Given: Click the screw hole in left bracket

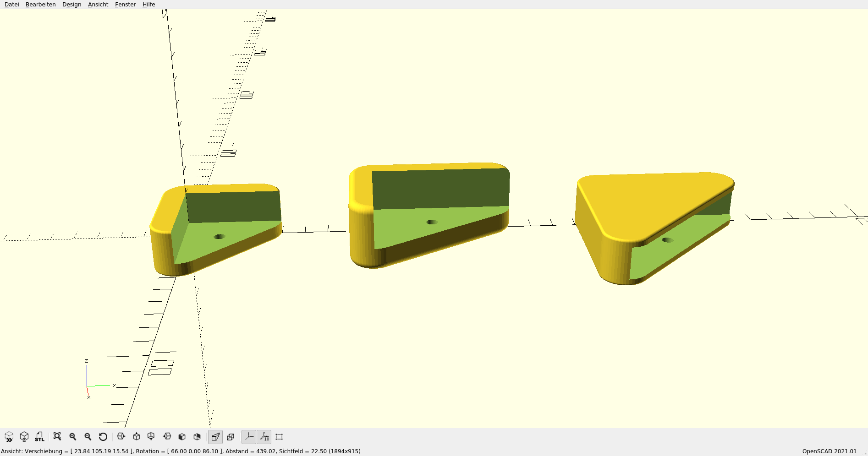Looking at the screenshot, I should click(x=220, y=237).
